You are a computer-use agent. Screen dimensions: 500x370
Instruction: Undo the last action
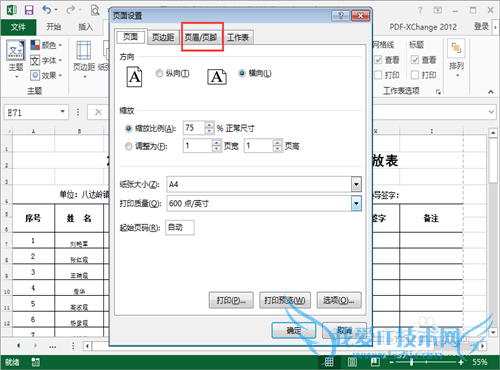(46, 10)
